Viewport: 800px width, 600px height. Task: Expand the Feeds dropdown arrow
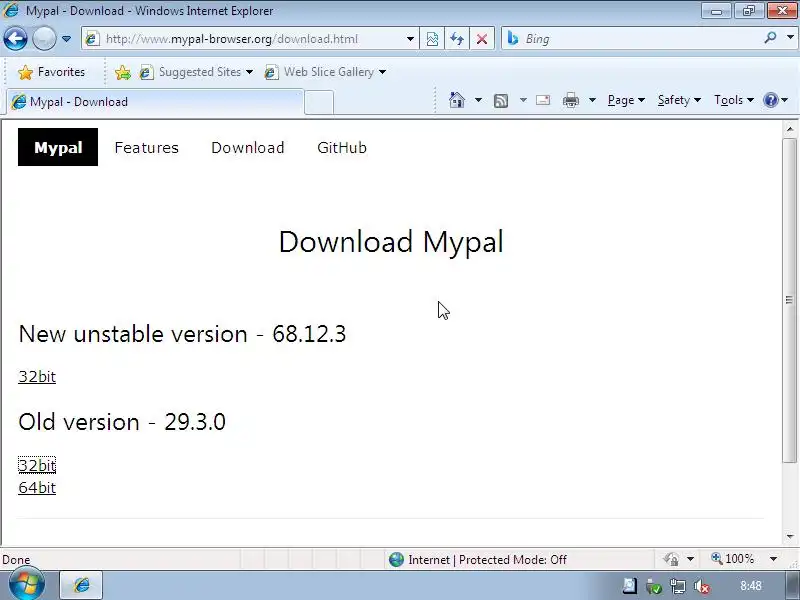click(523, 100)
